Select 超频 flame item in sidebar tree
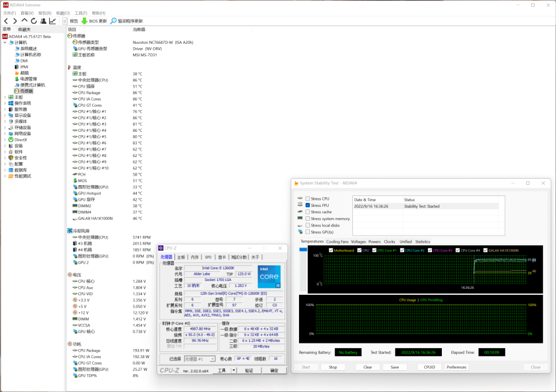The image size is (556, 392). [24, 73]
